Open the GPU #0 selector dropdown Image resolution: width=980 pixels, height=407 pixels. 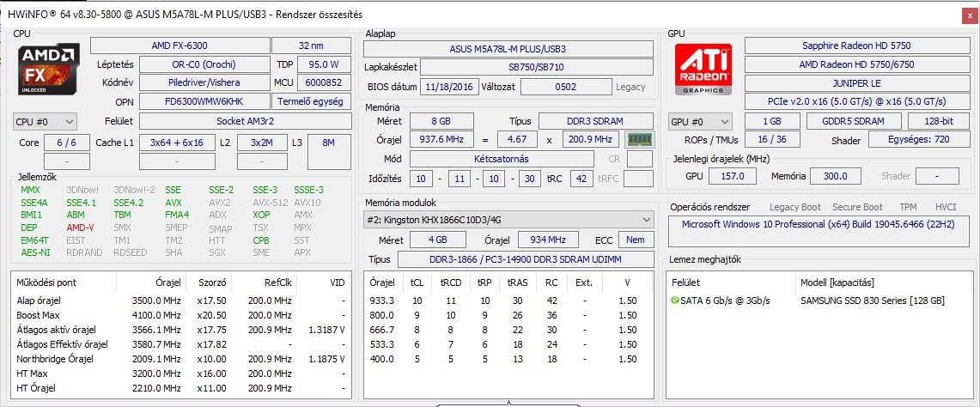701,121
